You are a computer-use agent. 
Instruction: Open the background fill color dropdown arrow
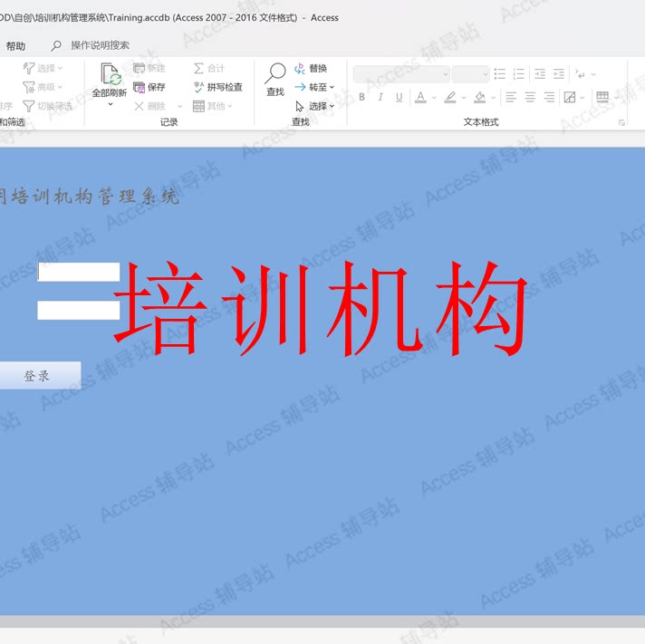tap(493, 98)
